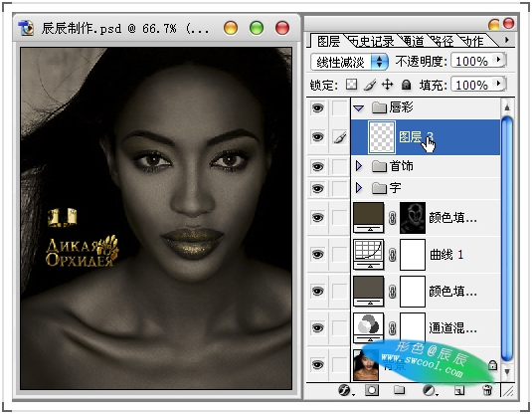Screen dimensions: 532x414
Task: Click the 填充 100% value field
Action: tap(472, 85)
